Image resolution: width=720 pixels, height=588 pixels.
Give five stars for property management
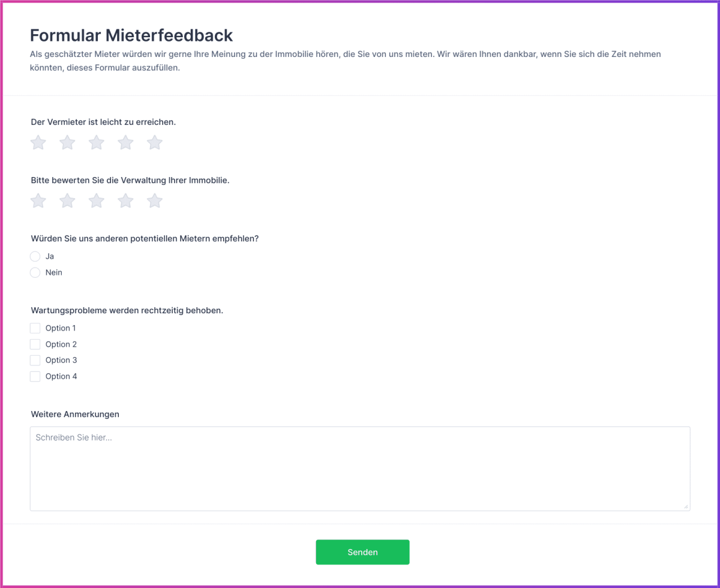pos(154,201)
